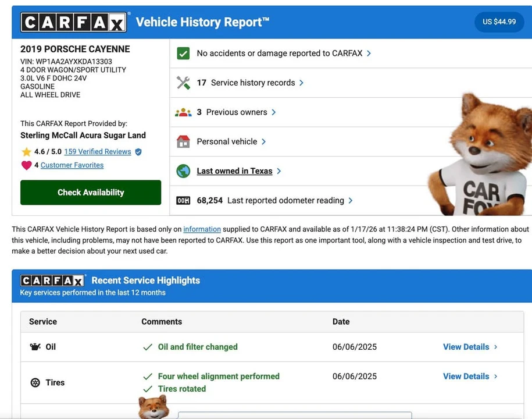The image size is (532, 419).
Task: Click the wrench service history icon
Action: [183, 83]
